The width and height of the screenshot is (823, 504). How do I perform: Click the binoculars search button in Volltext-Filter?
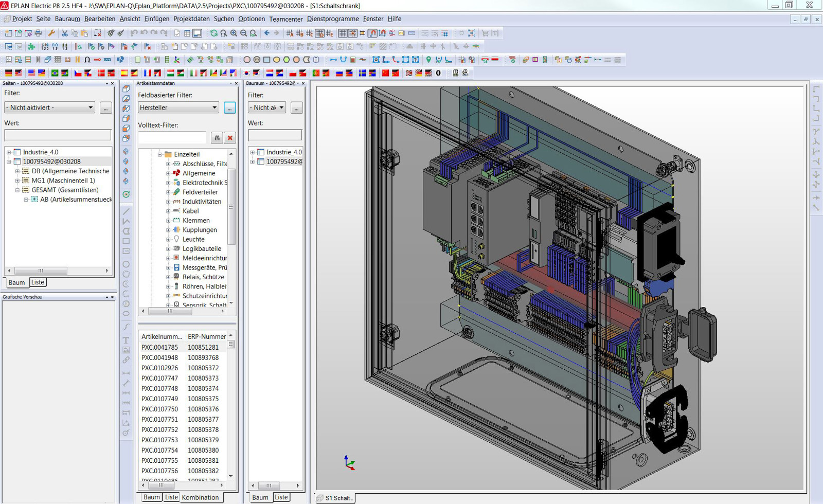[x=217, y=138]
